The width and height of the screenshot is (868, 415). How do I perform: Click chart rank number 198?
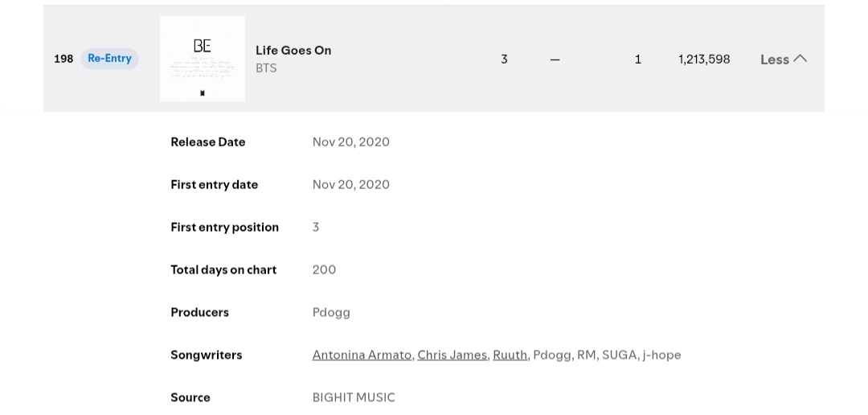pos(63,59)
